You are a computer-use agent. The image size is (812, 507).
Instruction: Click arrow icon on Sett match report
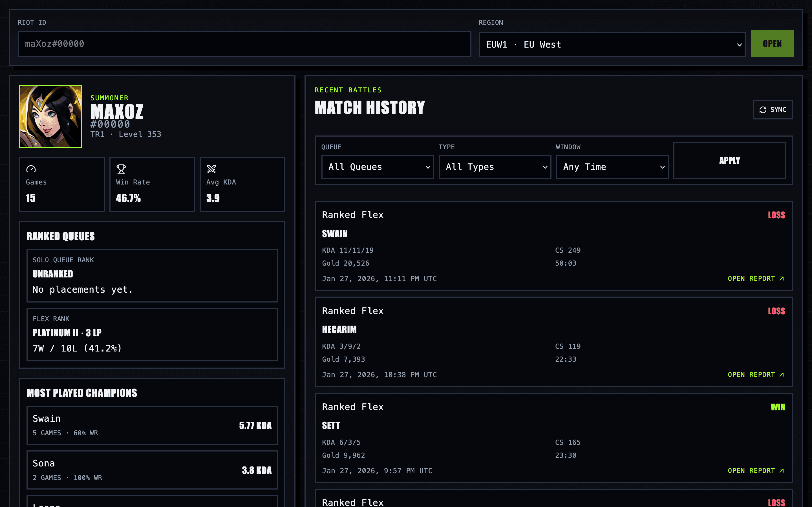click(x=782, y=471)
